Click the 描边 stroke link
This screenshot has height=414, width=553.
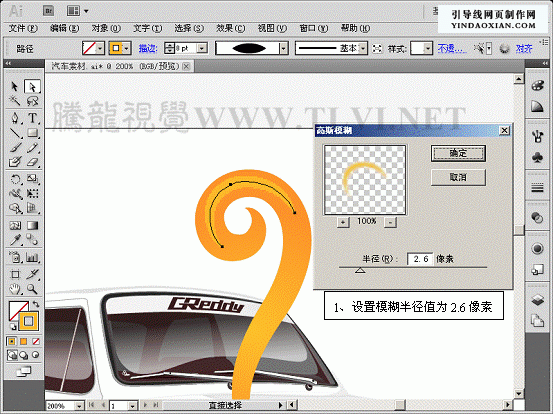pyautogui.click(x=148, y=49)
